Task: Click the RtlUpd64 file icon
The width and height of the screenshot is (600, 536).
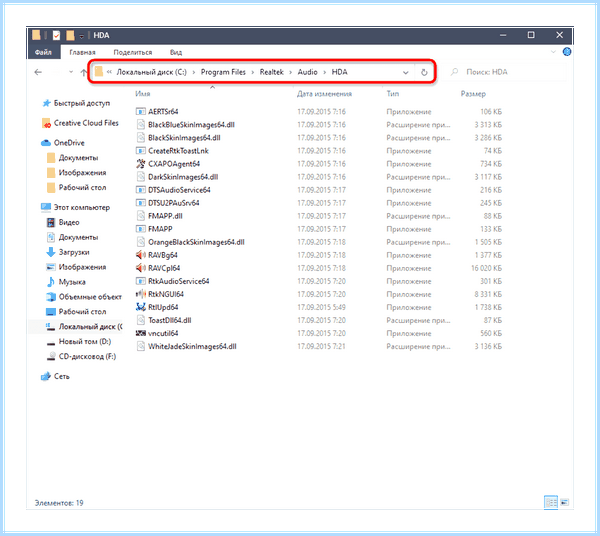Action: coord(141,307)
